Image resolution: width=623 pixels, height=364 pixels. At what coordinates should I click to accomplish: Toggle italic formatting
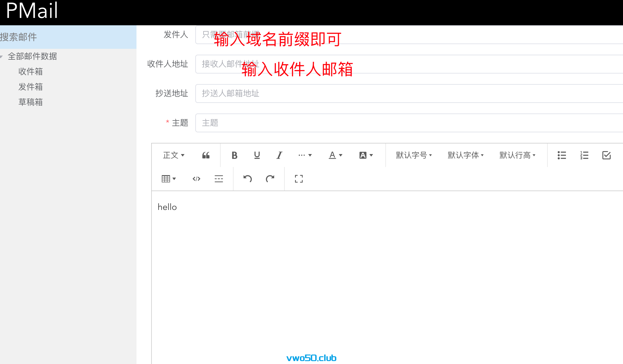279,155
